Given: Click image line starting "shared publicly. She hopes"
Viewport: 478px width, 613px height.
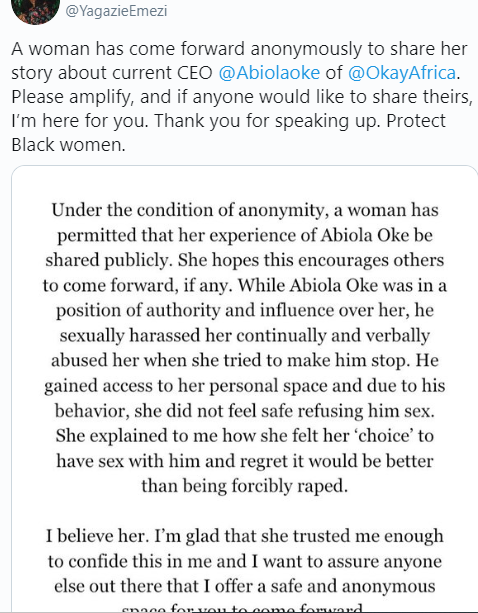Looking at the screenshot, I should point(245,260).
